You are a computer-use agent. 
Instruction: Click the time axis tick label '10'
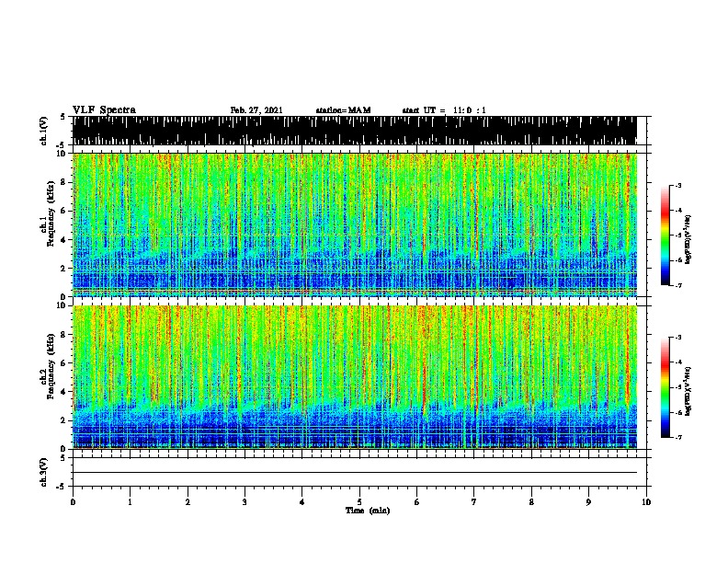click(x=646, y=502)
